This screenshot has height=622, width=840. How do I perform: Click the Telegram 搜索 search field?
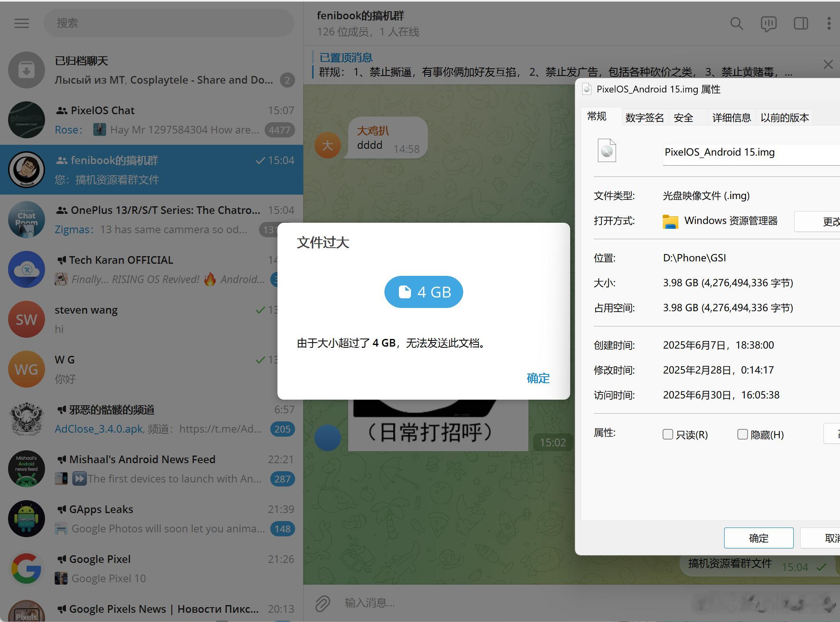pos(169,23)
